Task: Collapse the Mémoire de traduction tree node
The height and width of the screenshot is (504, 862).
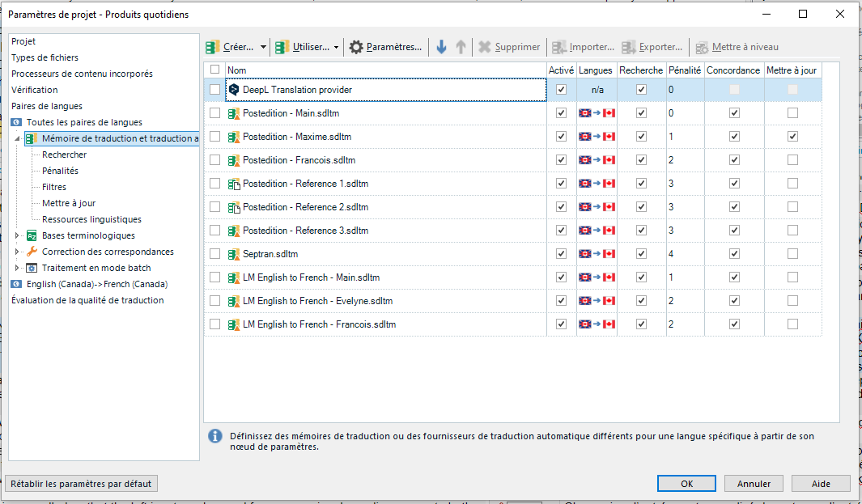Action: coord(17,138)
